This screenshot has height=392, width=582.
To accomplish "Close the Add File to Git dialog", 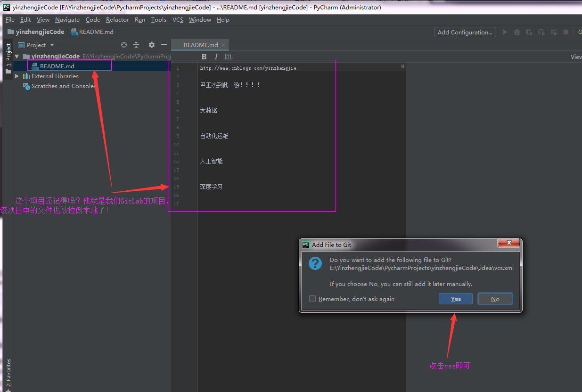I will (x=509, y=243).
